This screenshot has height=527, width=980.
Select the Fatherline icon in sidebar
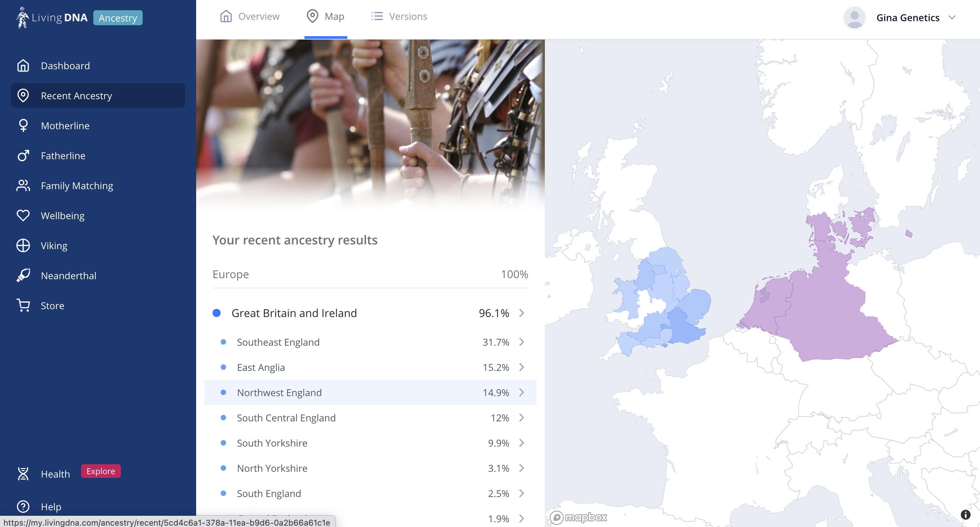tap(23, 156)
